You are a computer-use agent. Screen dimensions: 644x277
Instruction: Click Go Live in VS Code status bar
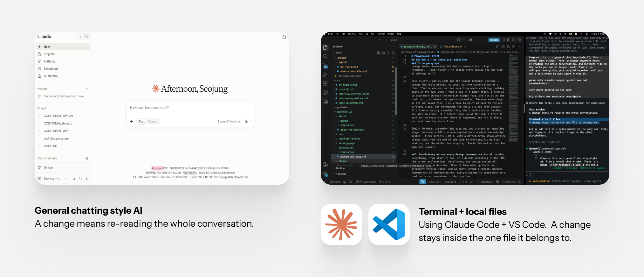coord(509,182)
